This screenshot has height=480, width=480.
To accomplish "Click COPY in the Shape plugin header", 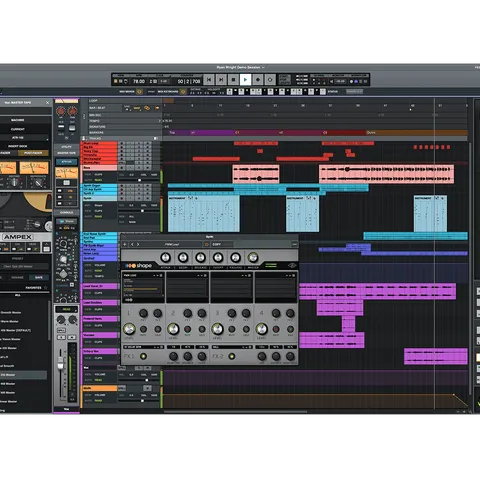I will [217, 244].
